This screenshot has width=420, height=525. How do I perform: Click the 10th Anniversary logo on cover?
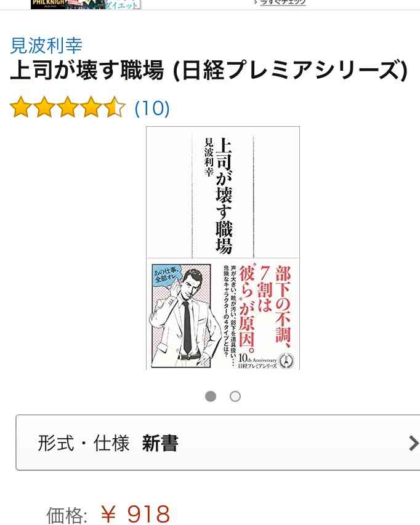266,362
